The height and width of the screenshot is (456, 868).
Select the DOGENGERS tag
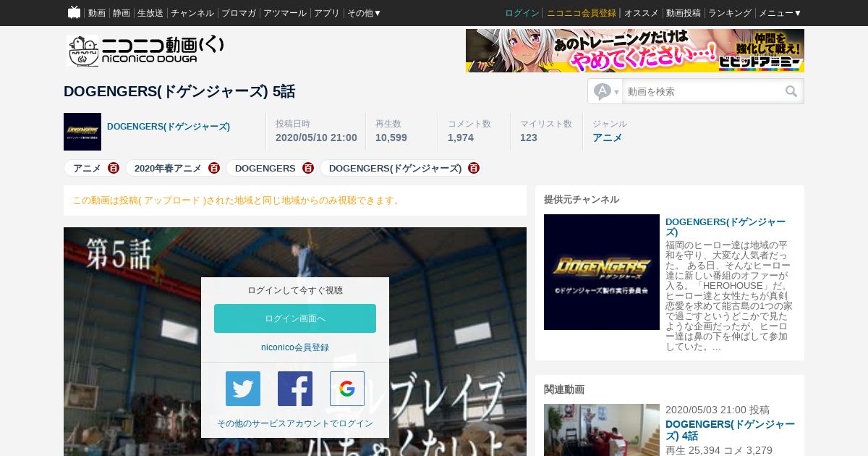(x=265, y=168)
